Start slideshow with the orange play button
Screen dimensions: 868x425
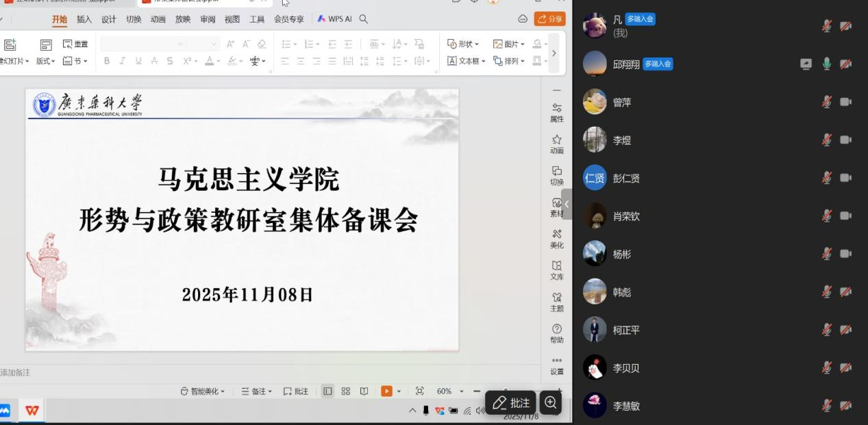386,391
